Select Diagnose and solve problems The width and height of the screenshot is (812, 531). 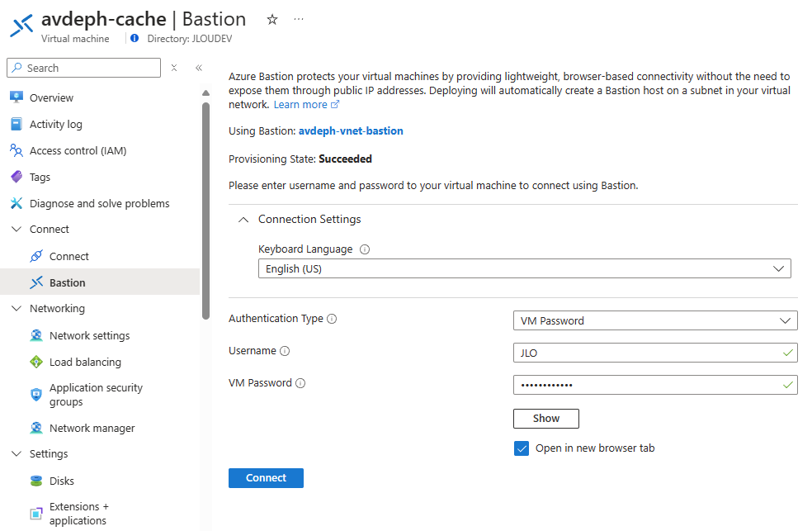coord(100,203)
